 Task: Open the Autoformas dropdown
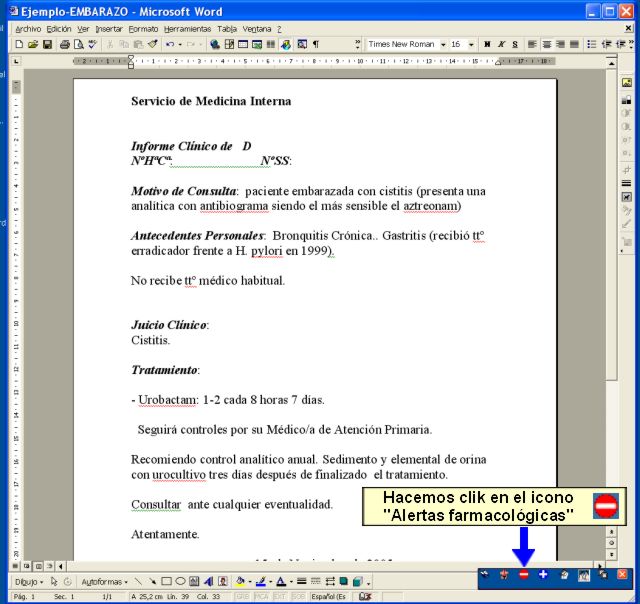point(104,582)
